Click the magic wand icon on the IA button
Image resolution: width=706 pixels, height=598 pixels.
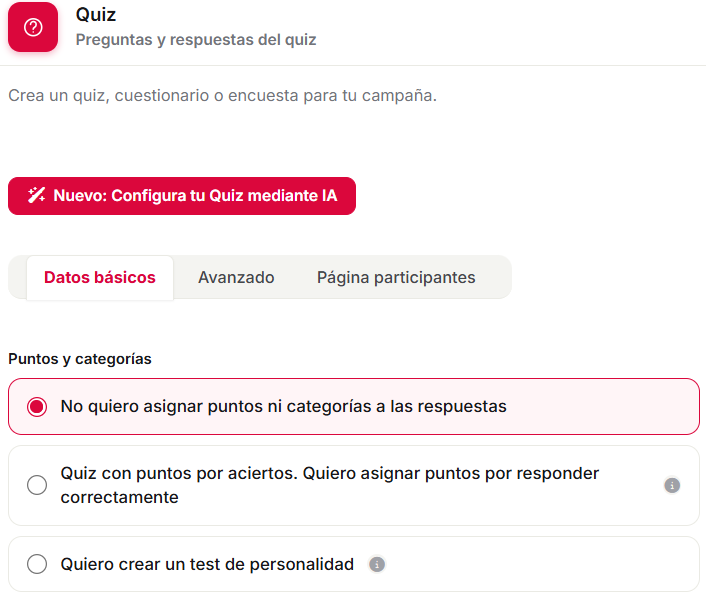click(x=36, y=195)
